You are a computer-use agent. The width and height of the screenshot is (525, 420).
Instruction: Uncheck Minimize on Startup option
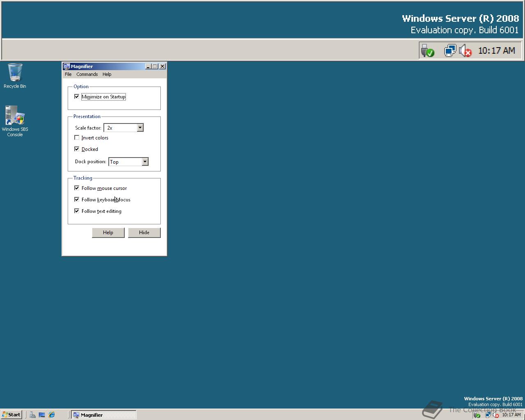(77, 96)
